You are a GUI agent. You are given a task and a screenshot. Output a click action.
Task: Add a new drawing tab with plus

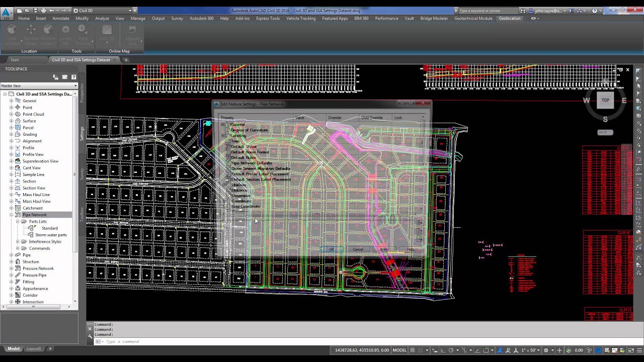coord(126,60)
